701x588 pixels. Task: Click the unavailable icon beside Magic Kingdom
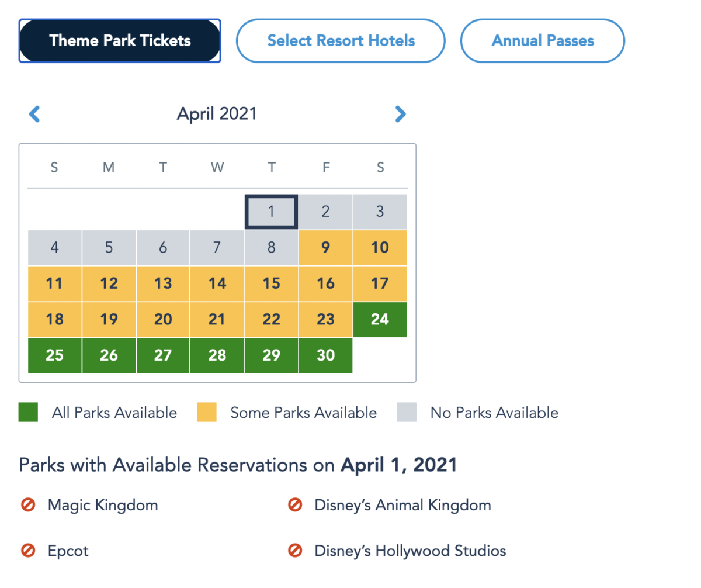[x=28, y=505]
